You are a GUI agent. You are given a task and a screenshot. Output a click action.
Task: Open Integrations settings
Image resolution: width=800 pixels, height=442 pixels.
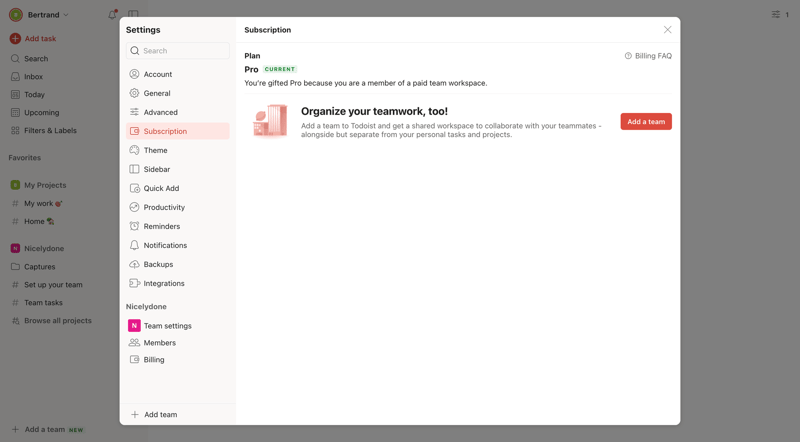178,283
